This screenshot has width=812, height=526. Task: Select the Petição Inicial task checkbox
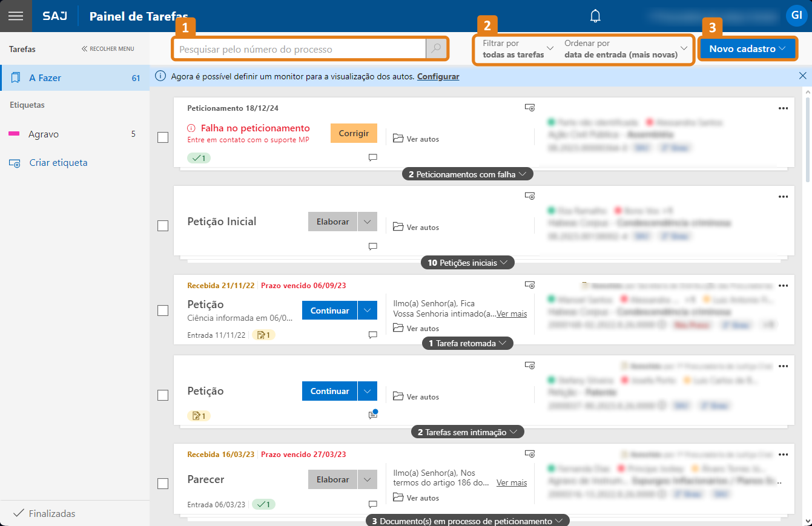coord(163,226)
